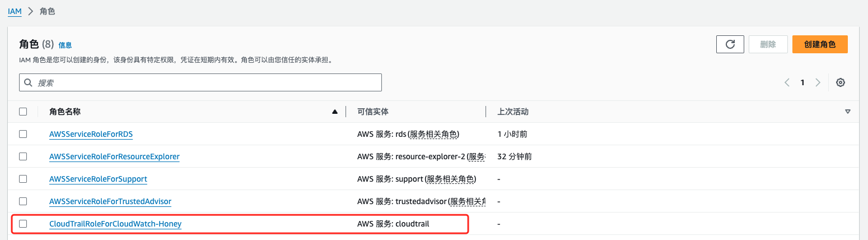Check the CloudTrailRoleForCloudWatch-Honey row checkbox
Image resolution: width=868 pixels, height=240 pixels.
(23, 224)
